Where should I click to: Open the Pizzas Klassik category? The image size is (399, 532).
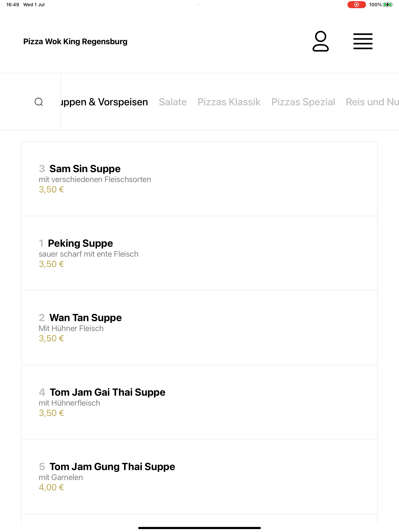pos(229,102)
